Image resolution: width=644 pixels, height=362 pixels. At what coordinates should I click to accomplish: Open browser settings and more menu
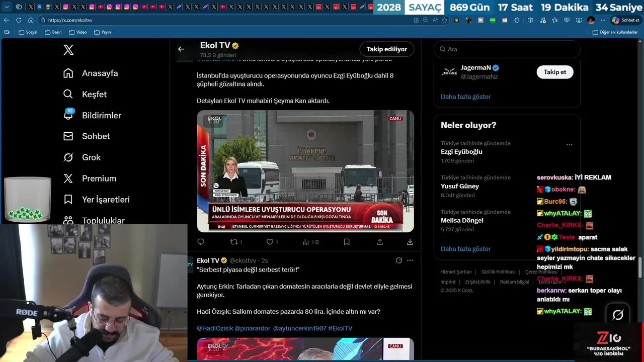tap(603, 20)
